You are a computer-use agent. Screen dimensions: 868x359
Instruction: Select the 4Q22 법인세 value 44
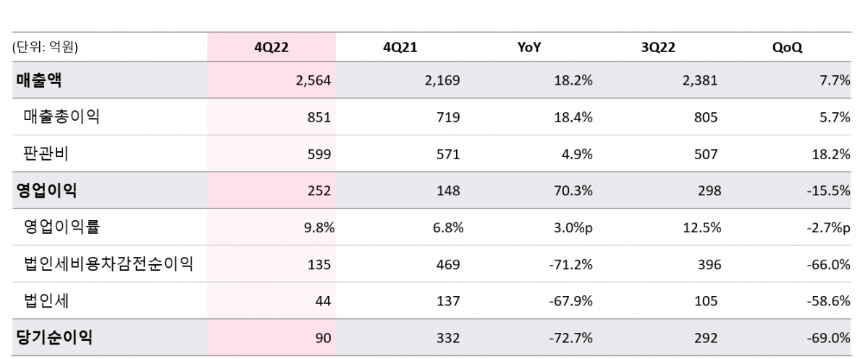[x=322, y=301]
